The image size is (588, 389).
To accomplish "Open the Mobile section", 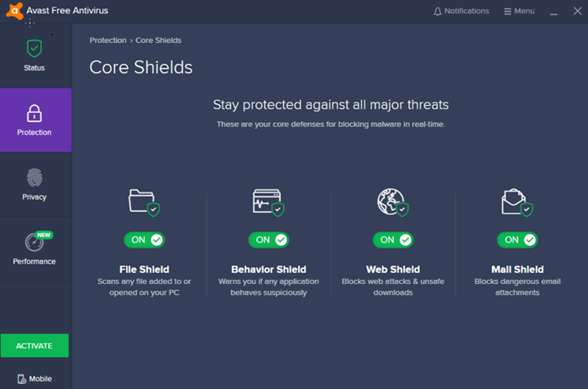I will click(34, 379).
